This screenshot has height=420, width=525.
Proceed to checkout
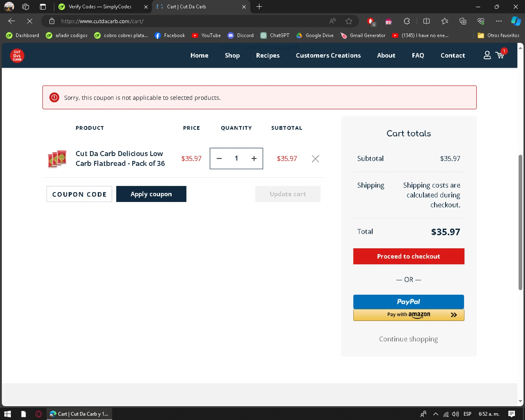coord(408,256)
